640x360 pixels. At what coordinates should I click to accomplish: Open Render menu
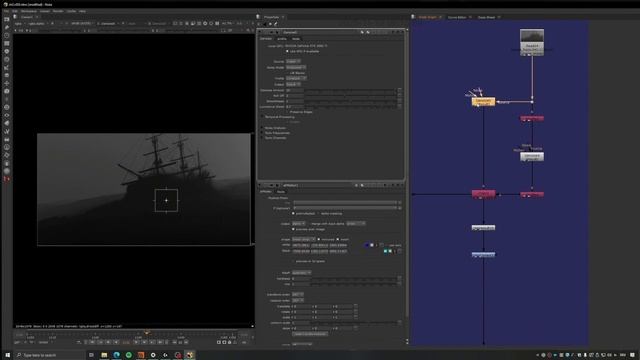click(58, 11)
